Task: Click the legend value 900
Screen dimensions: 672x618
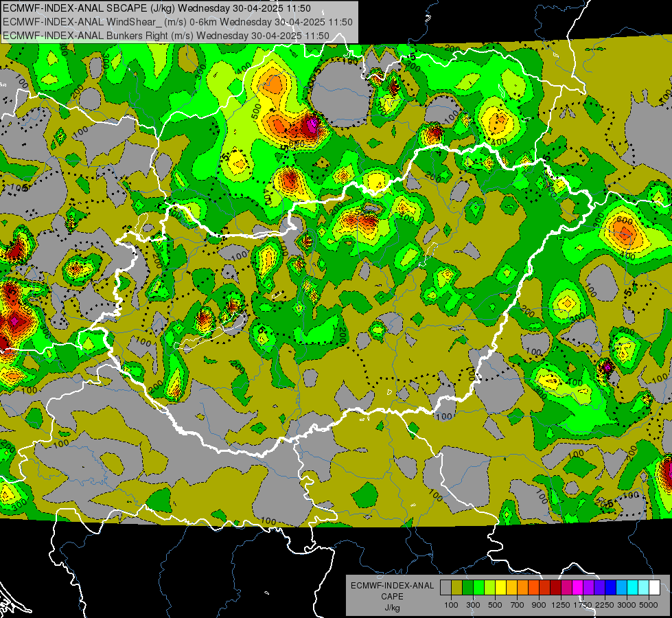Action: (539, 605)
